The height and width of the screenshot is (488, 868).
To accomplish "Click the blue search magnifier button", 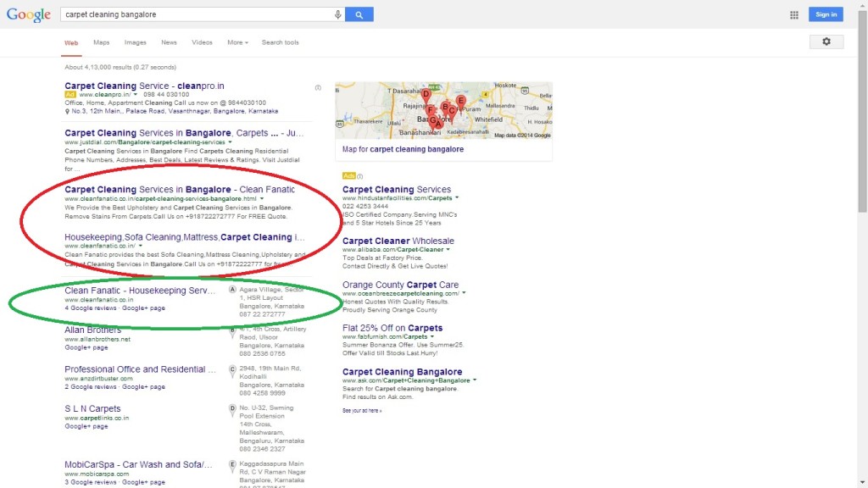I will (x=359, y=14).
